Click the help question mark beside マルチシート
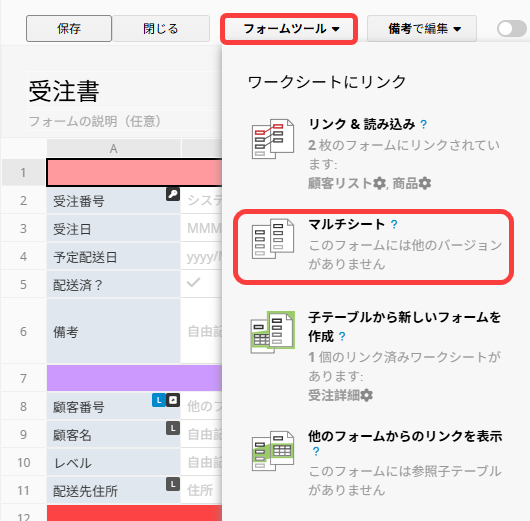The height and width of the screenshot is (521, 530). pyautogui.click(x=394, y=224)
